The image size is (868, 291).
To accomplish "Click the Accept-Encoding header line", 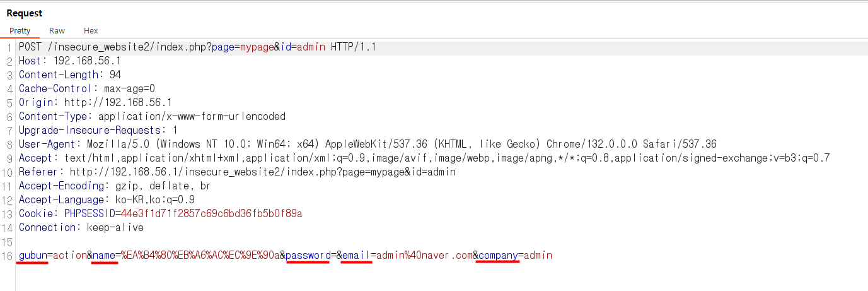I will point(115,186).
